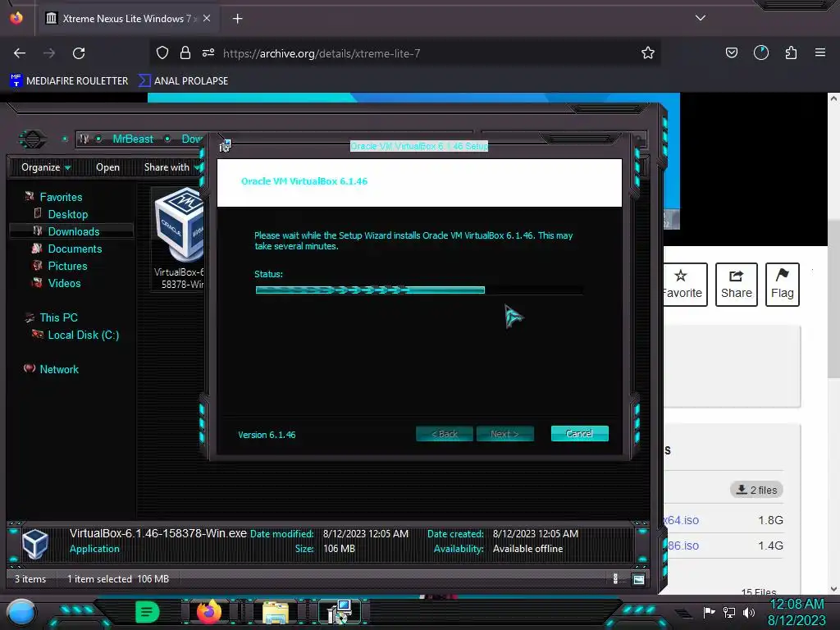The image size is (840, 630).
Task: Reload the archive.org page
Action: (x=79, y=53)
